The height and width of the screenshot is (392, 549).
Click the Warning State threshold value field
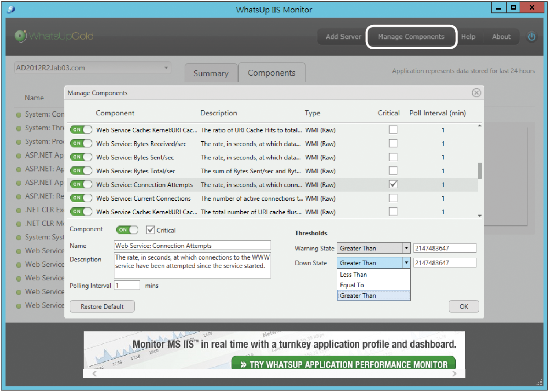[x=445, y=248]
